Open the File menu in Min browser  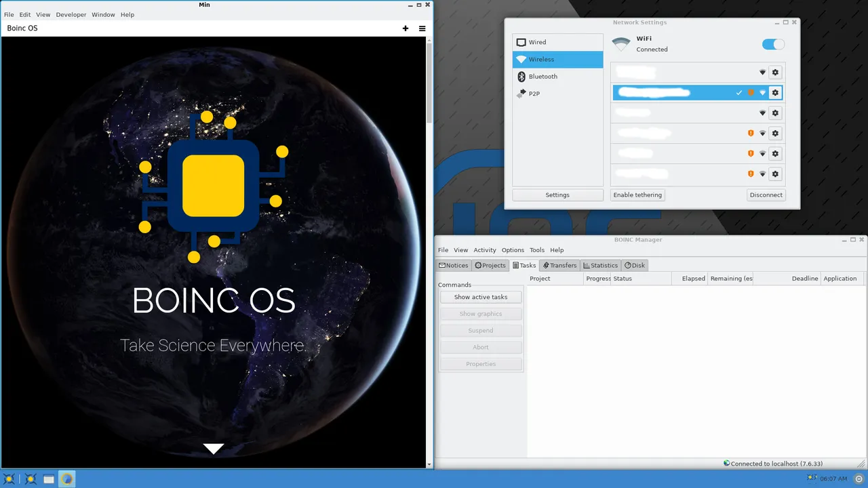coord(9,14)
